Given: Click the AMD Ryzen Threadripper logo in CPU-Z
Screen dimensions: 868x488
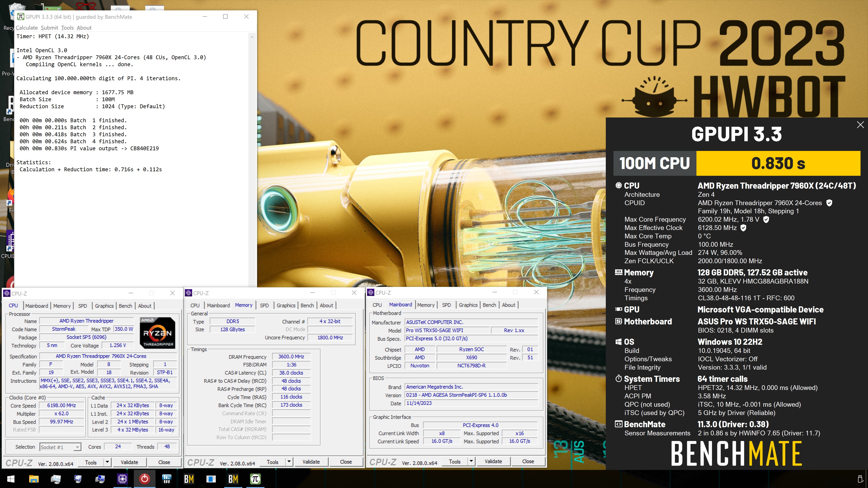Looking at the screenshot, I should click(157, 333).
